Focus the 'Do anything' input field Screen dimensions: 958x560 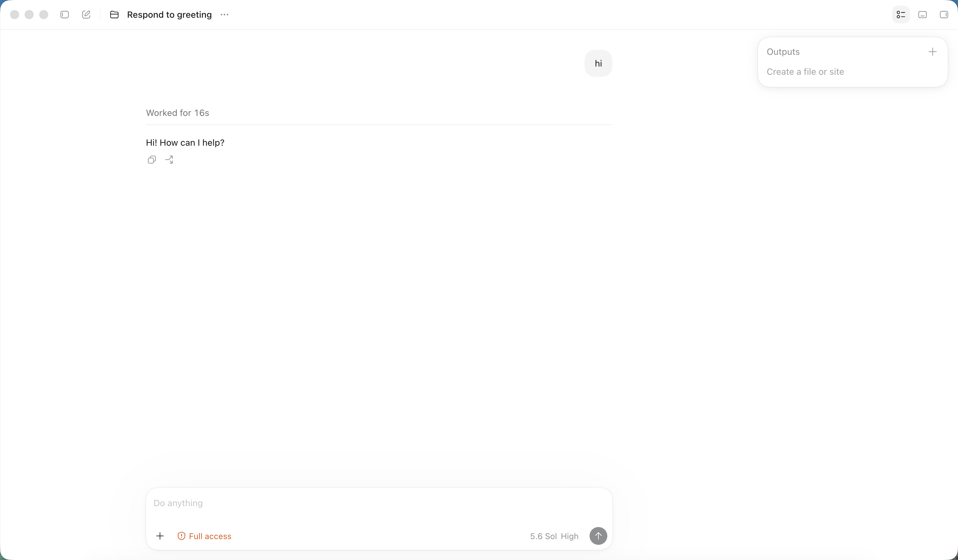pos(379,503)
